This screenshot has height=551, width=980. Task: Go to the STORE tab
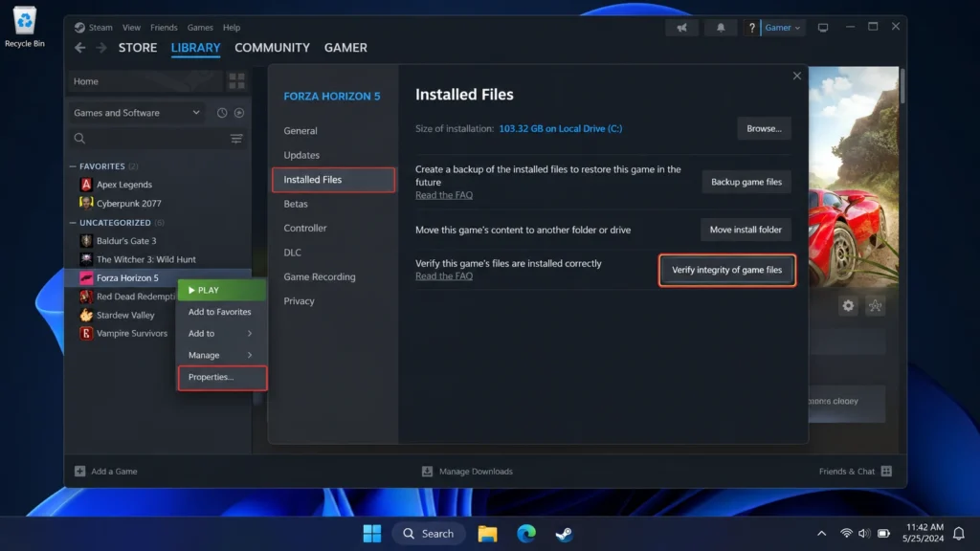(x=138, y=48)
